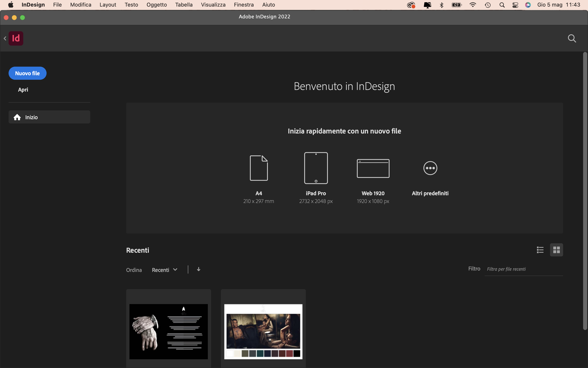Click the Bluetooth menu bar icon
This screenshot has width=588, height=368.
point(442,5)
